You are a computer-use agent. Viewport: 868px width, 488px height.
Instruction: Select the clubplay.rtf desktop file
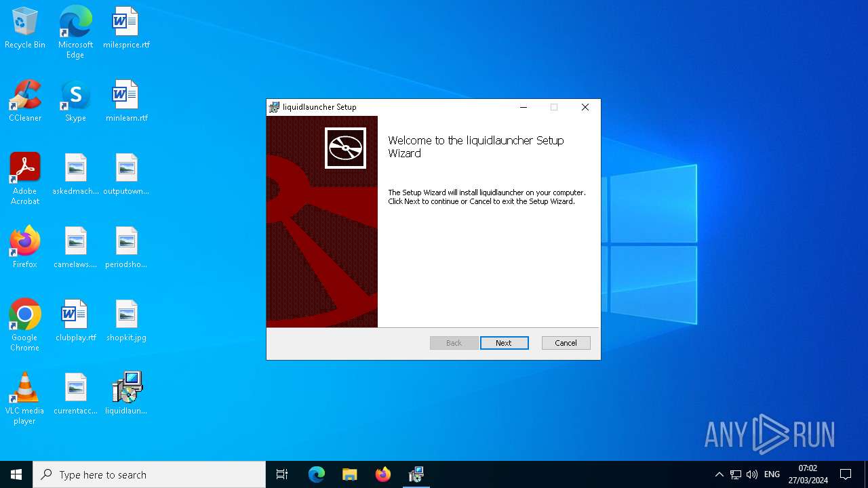75,321
